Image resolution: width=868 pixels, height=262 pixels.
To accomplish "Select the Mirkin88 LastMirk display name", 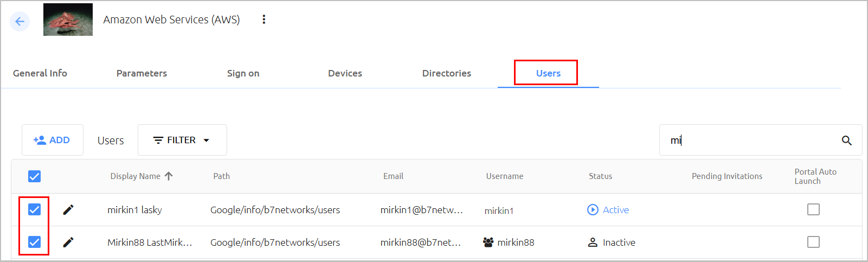I will (x=150, y=242).
